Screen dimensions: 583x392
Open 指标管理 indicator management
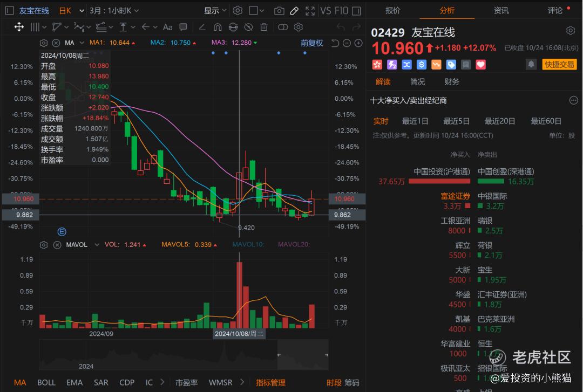pyautogui.click(x=270, y=383)
